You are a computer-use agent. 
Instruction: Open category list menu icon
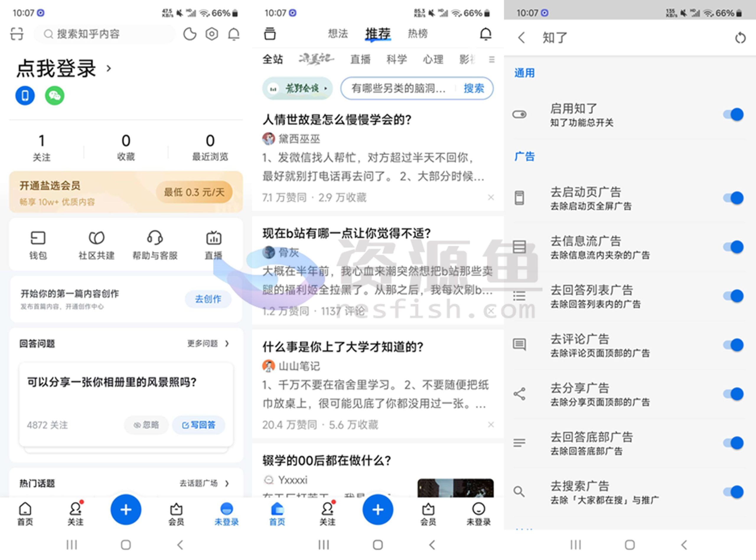pos(492,60)
